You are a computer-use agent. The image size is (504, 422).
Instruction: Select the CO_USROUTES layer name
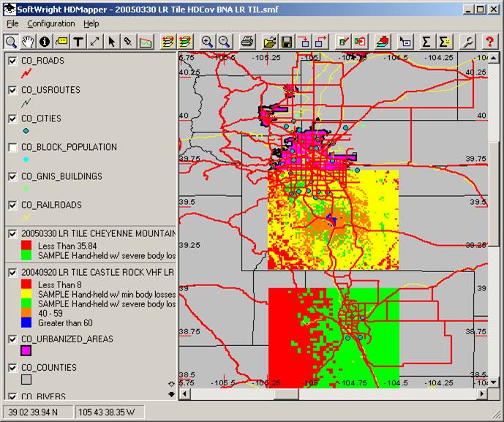click(x=50, y=90)
